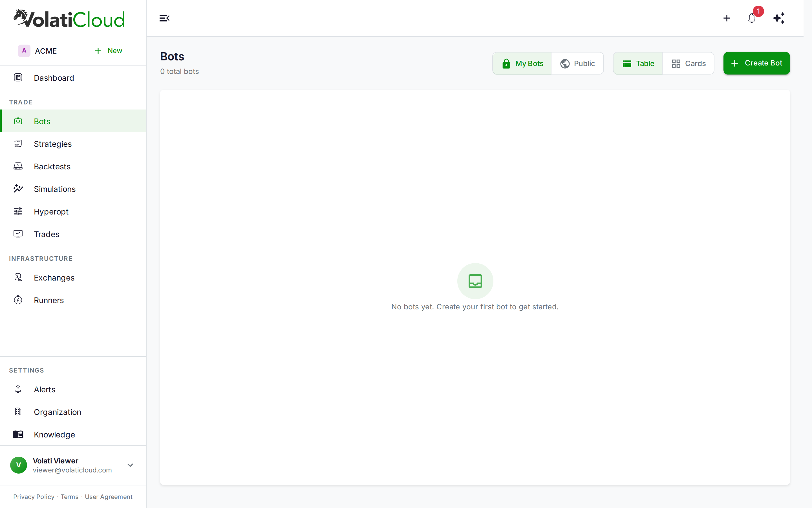Click the Bots robot icon

(18, 121)
